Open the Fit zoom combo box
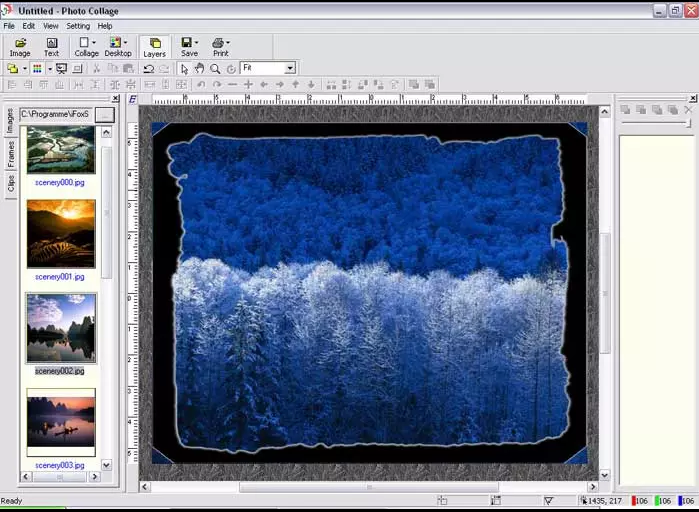The width and height of the screenshot is (699, 512). pyautogui.click(x=268, y=68)
